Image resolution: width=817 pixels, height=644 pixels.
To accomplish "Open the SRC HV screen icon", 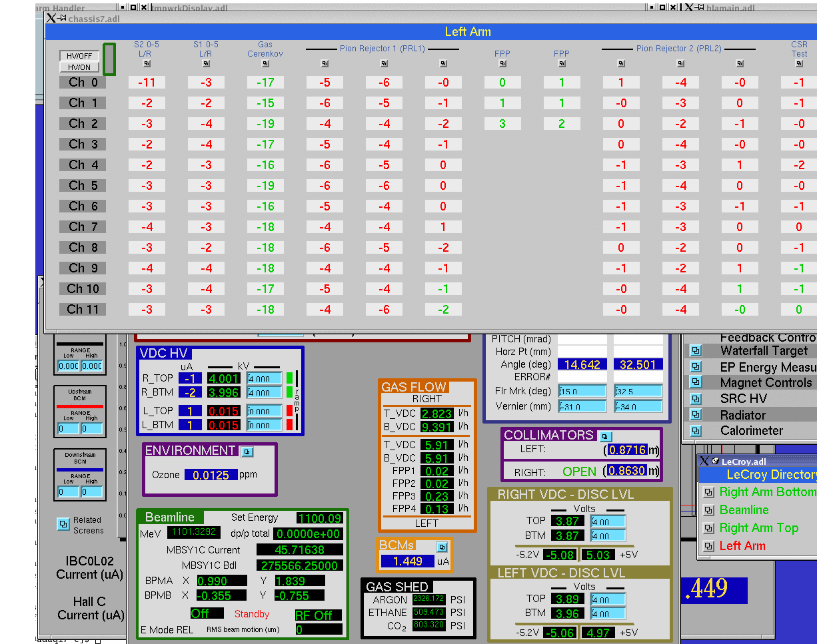I will 696,399.
